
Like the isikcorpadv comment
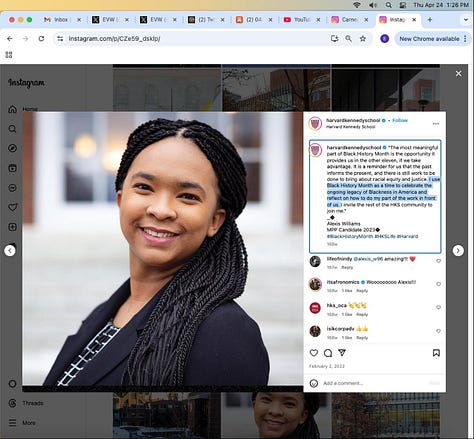pos(438,331)
